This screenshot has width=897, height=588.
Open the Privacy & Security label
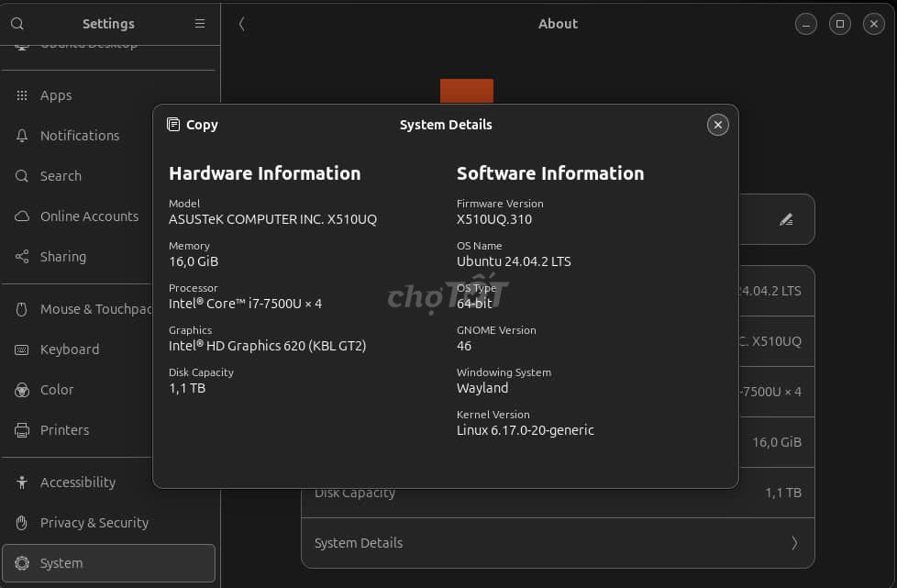pyautogui.click(x=94, y=523)
